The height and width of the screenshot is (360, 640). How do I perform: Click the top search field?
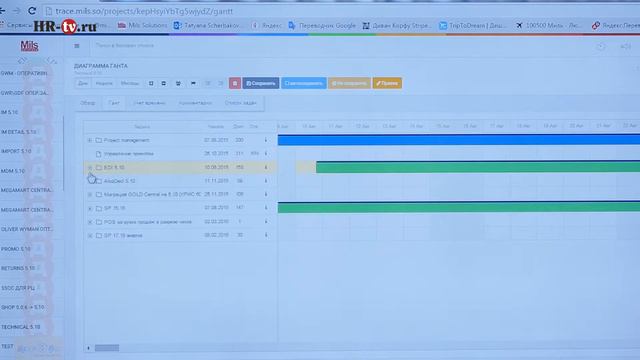pos(125,46)
